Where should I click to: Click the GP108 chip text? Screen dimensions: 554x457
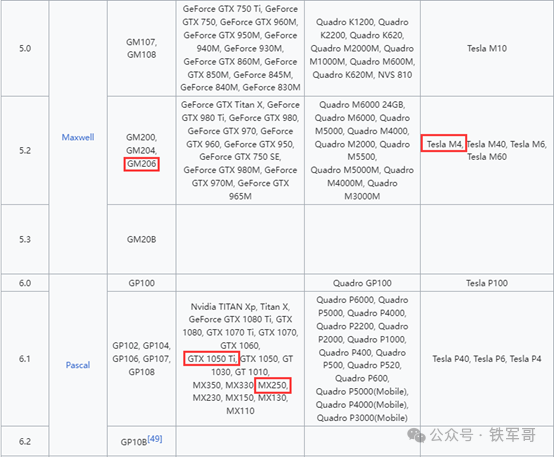(x=141, y=372)
